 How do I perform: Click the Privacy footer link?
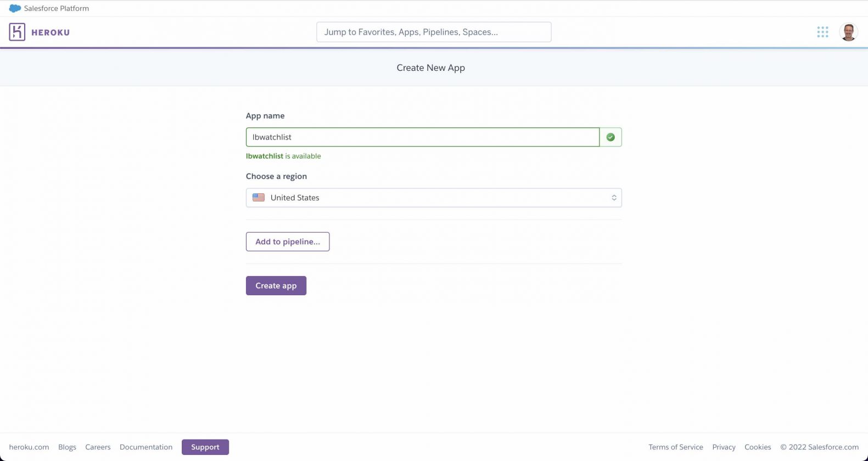point(724,447)
